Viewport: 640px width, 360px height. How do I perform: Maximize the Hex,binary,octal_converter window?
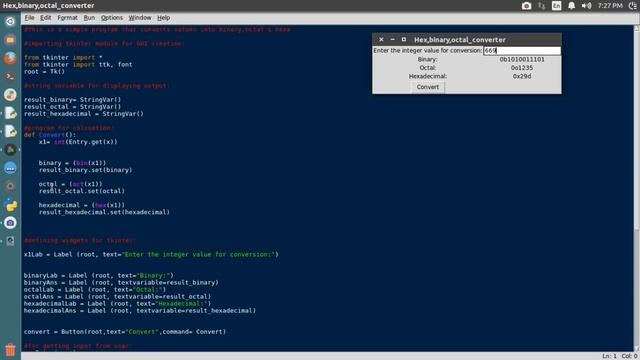(x=404, y=40)
